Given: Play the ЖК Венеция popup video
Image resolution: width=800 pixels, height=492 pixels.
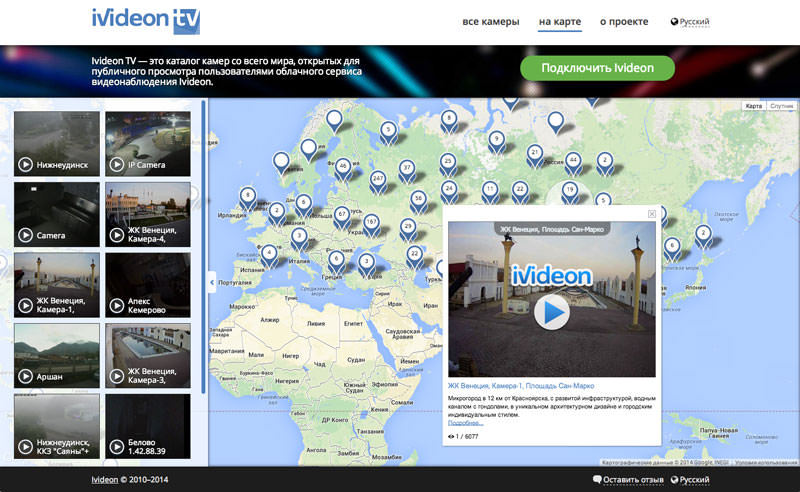Looking at the screenshot, I should 552,312.
